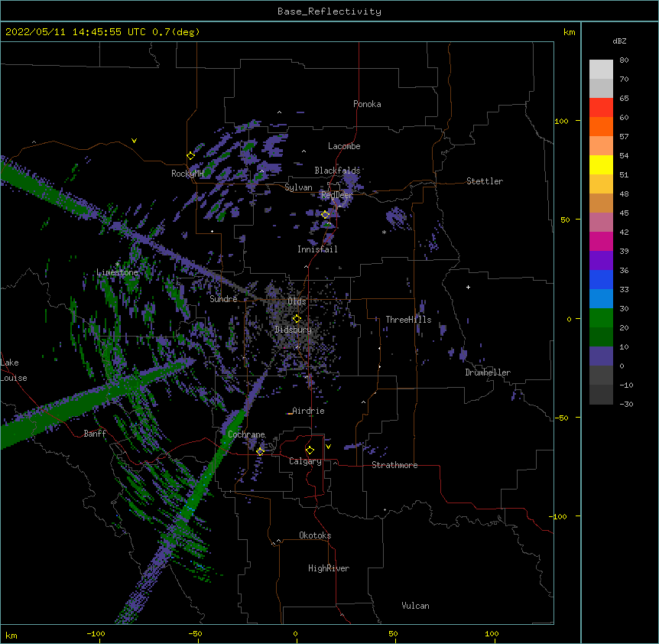Viewport: 659px width, 644px height.
Task: Click the km unit label beside the timestamp
Action: point(569,32)
